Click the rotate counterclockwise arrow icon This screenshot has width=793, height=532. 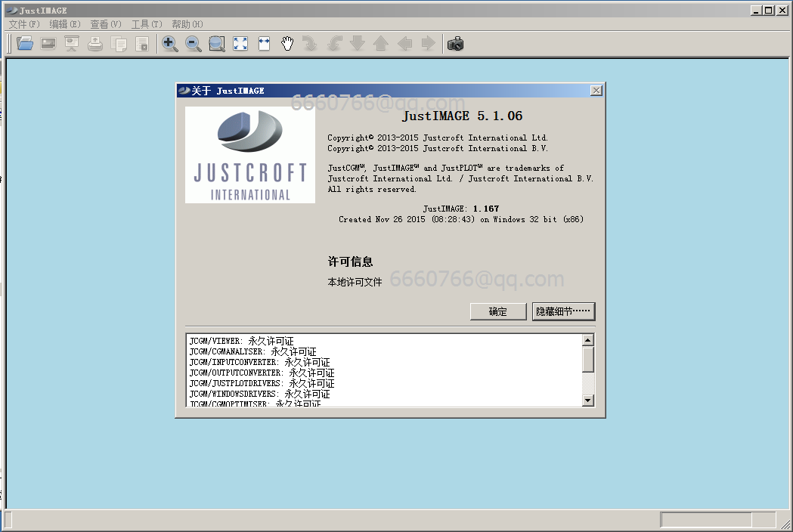tap(334, 44)
